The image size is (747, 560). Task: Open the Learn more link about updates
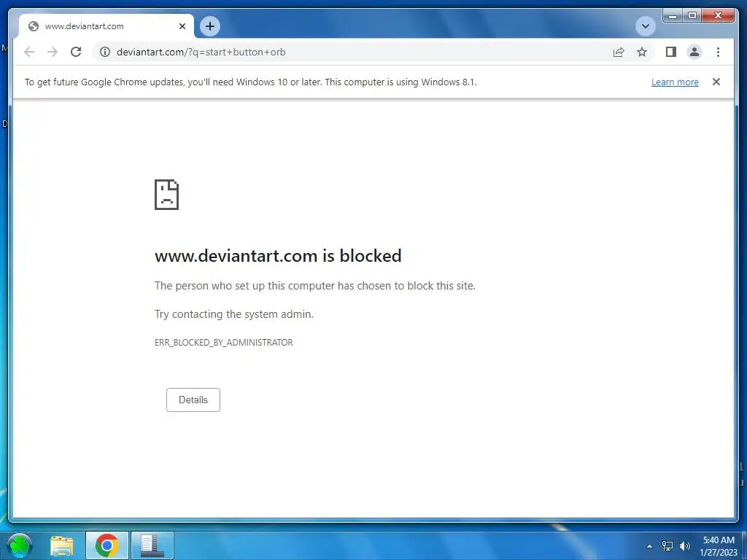[x=675, y=82]
